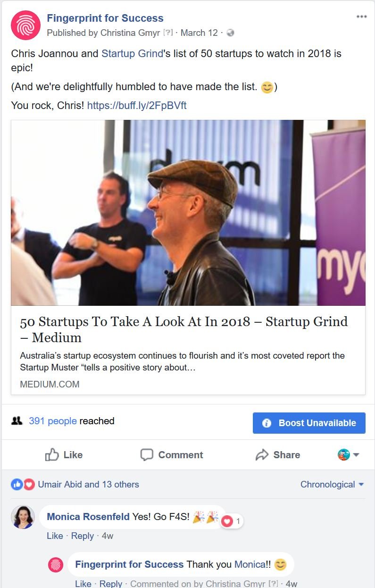Click the Fingerprint for Success profile logo
375x588 pixels.
point(25,25)
